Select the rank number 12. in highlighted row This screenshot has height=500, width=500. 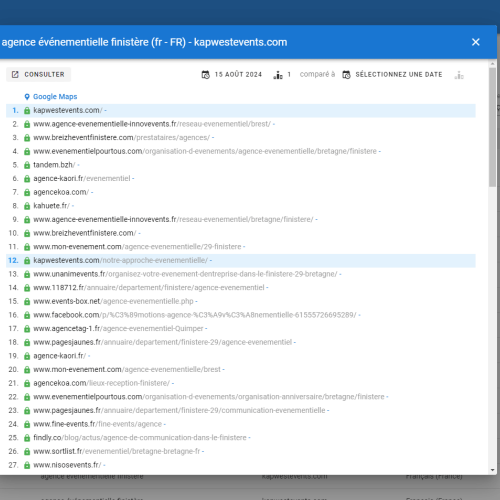(x=13, y=261)
